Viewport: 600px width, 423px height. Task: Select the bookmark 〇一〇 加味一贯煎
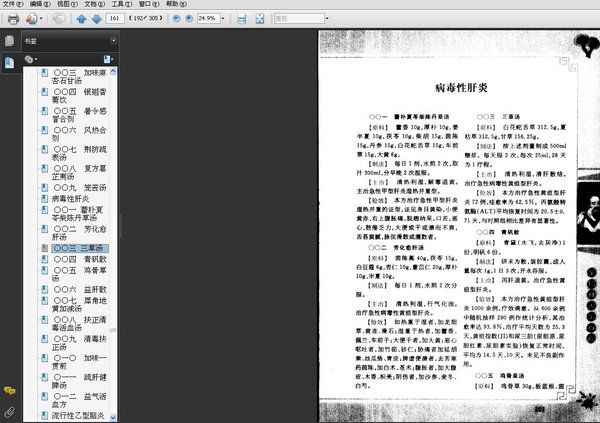pyautogui.click(x=79, y=362)
